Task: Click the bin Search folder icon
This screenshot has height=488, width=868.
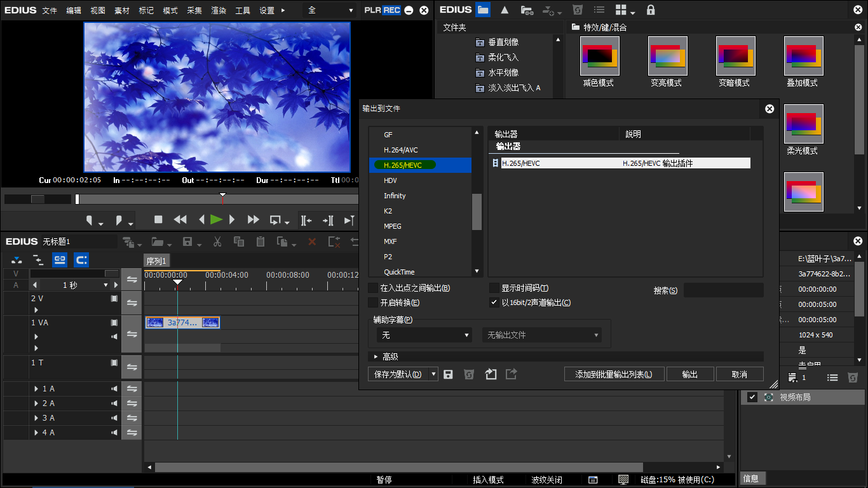Action: [526, 10]
